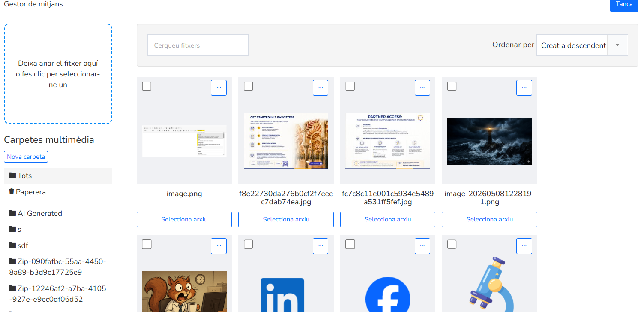
Task: Open the Paperera folder
Action: coord(58,192)
